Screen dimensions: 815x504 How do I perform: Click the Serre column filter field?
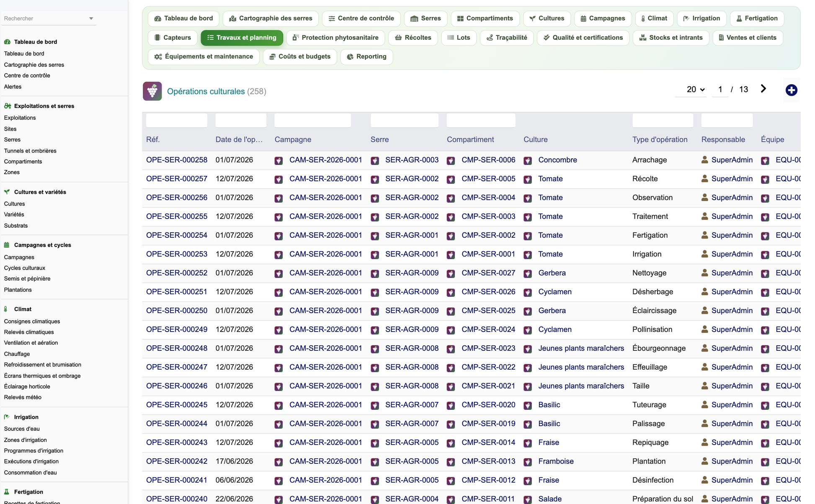405,121
